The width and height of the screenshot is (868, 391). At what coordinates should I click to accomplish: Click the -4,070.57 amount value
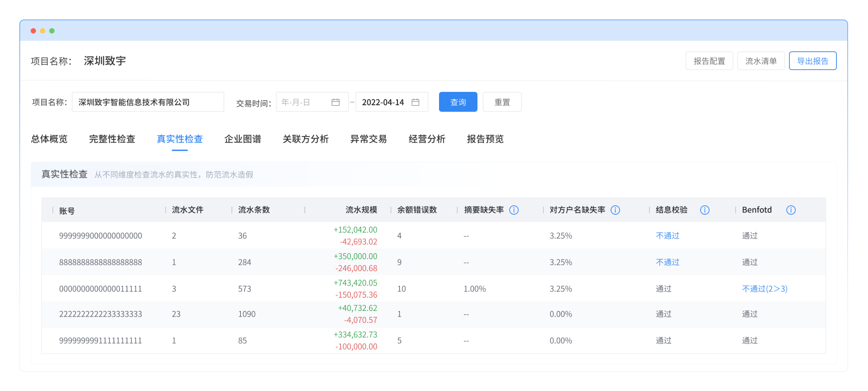coord(360,320)
